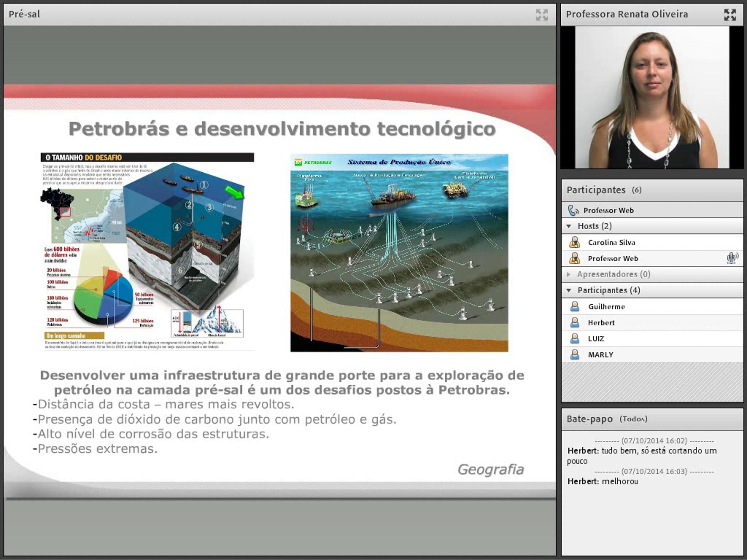Expand the Apresentadores (0) group
Screen dimensions: 747x560
[569, 274]
